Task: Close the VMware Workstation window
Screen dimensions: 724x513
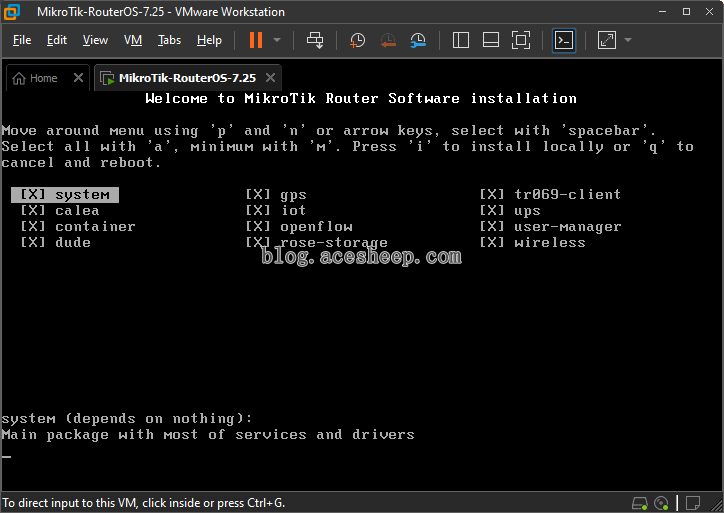Action: tap(710, 12)
